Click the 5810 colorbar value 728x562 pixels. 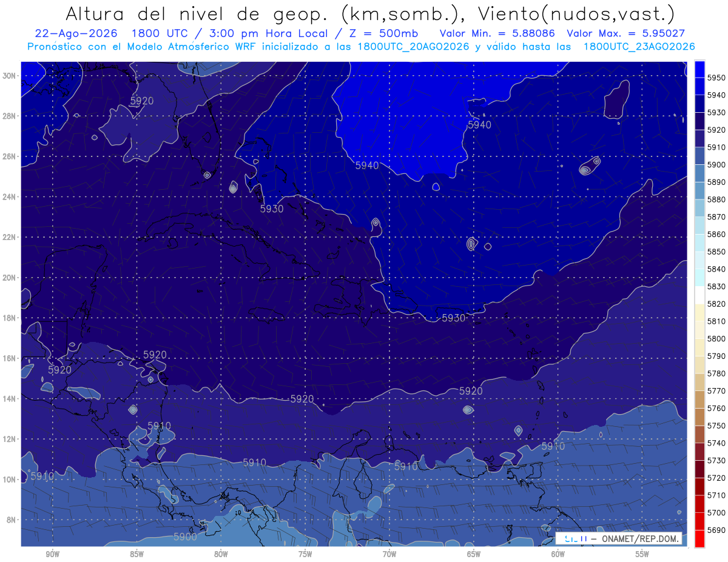click(x=716, y=321)
